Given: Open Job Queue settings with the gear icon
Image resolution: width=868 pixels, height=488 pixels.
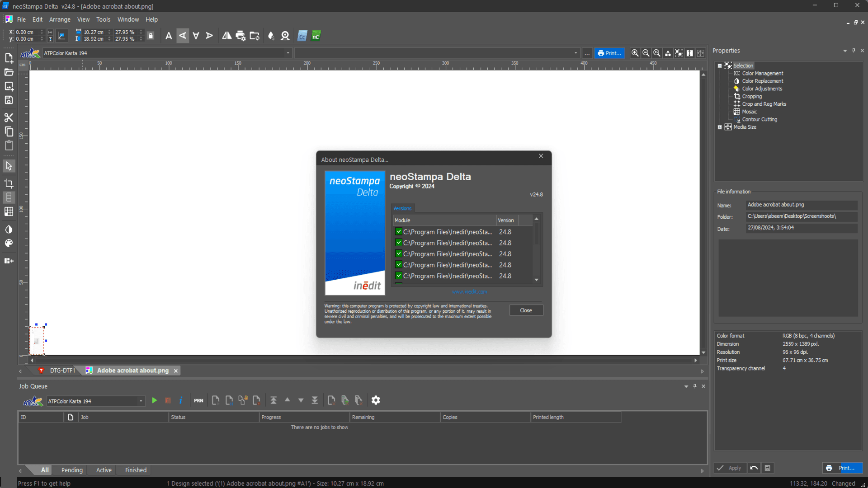Looking at the screenshot, I should click(376, 400).
